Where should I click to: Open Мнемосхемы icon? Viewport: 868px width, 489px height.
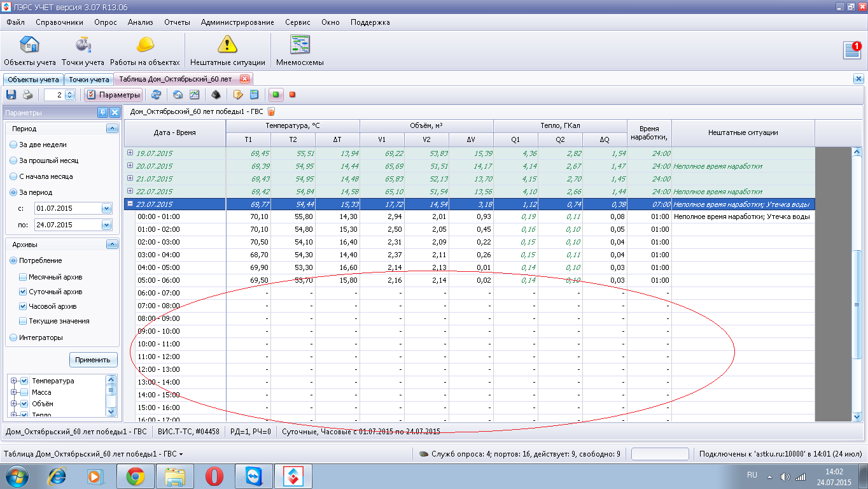tap(300, 50)
